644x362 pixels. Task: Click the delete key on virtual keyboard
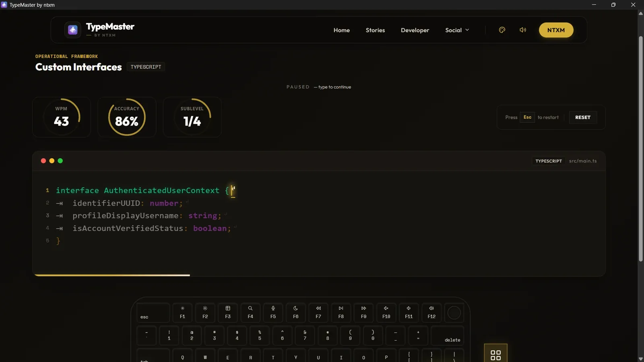click(447, 336)
